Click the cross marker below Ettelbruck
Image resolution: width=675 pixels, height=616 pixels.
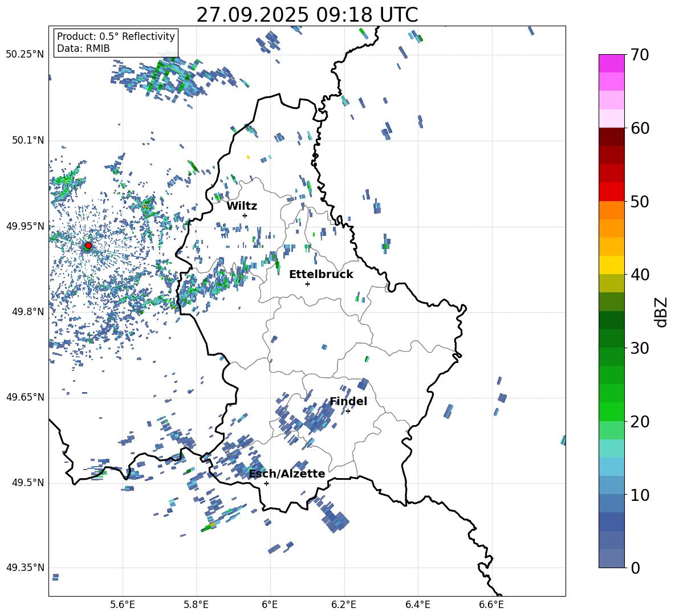(x=307, y=284)
